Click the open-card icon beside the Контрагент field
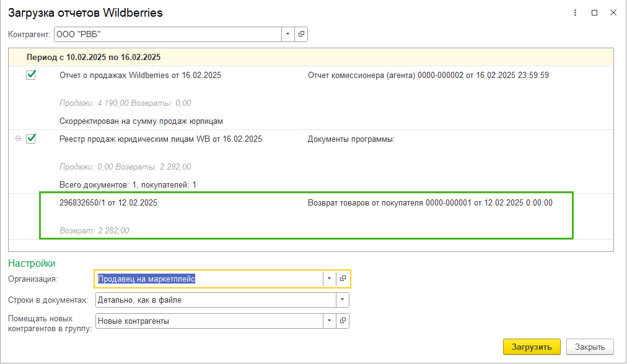This screenshot has width=627, height=364. point(301,35)
